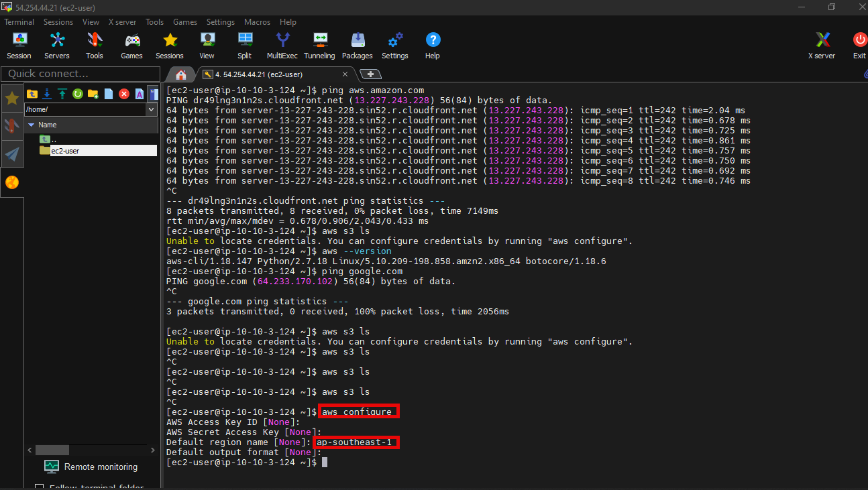The width and height of the screenshot is (868, 490).
Task: Click the Name column header
Action: 91,125
